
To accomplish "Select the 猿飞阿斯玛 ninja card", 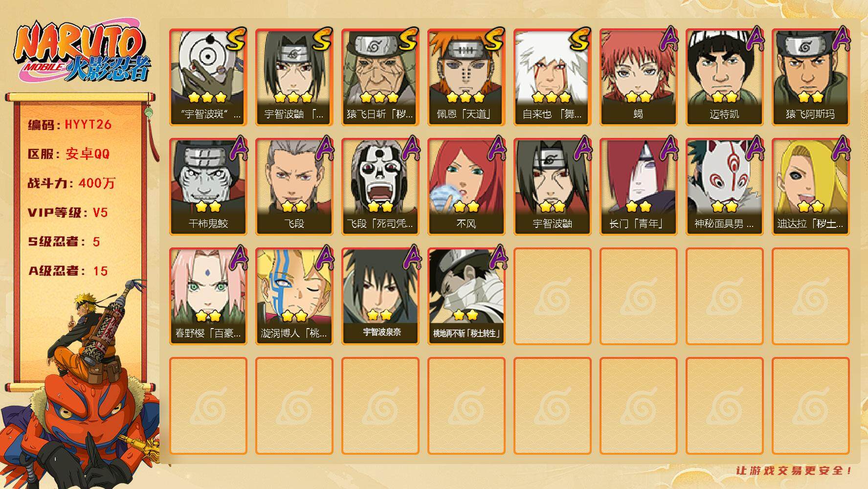I will pyautogui.click(x=810, y=77).
